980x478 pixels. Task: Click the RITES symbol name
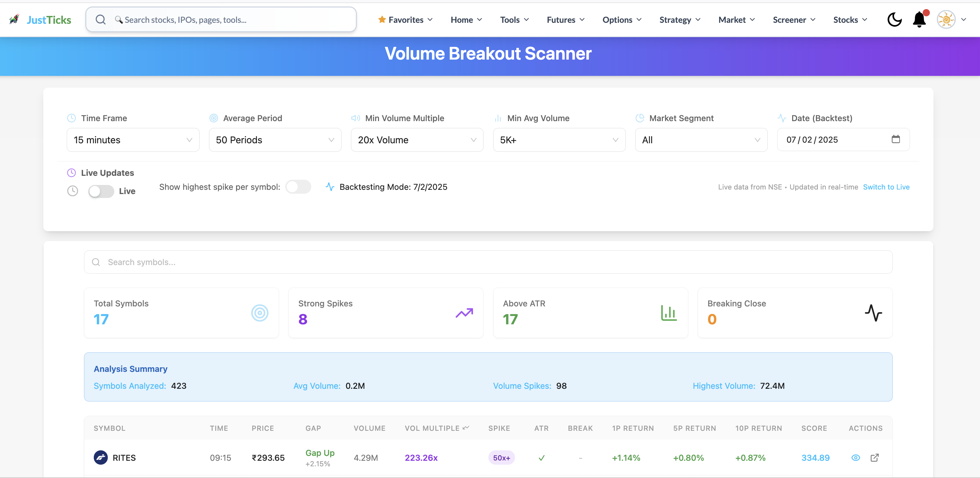click(124, 457)
